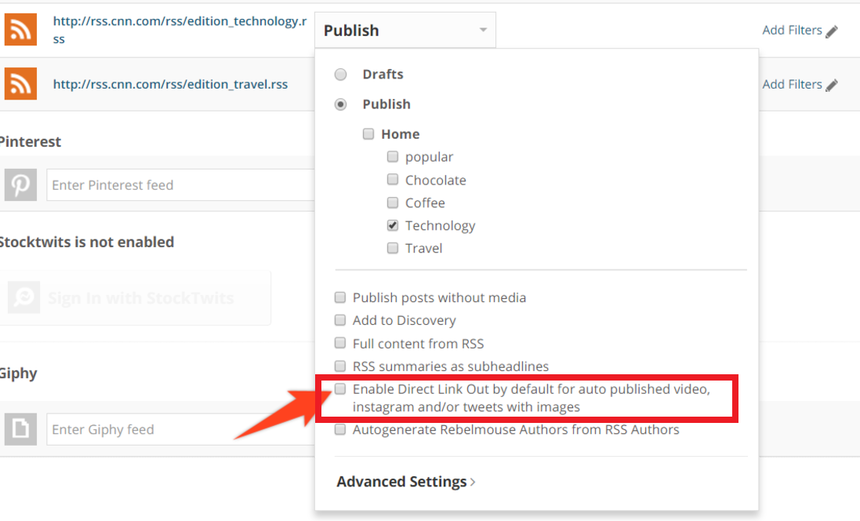Click the Enter Giphy feed field
This screenshot has height=521, width=860.
click(180, 430)
